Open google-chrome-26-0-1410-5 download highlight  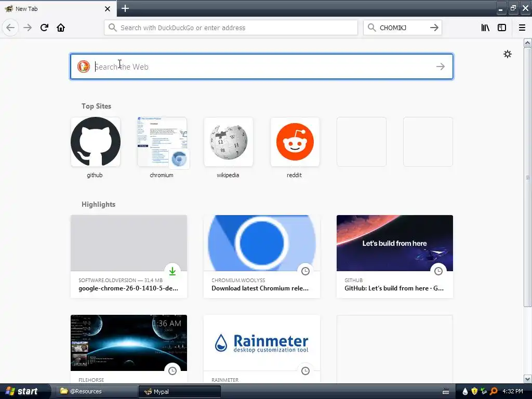click(129, 257)
